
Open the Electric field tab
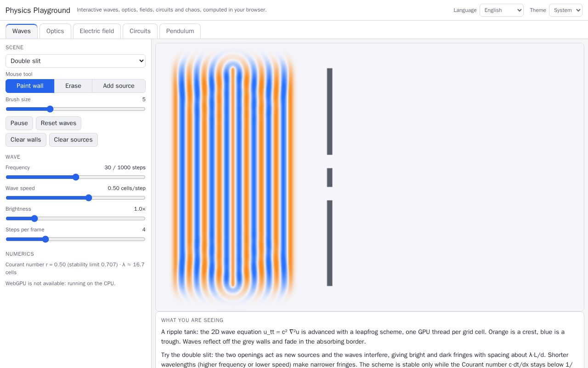pyautogui.click(x=97, y=31)
